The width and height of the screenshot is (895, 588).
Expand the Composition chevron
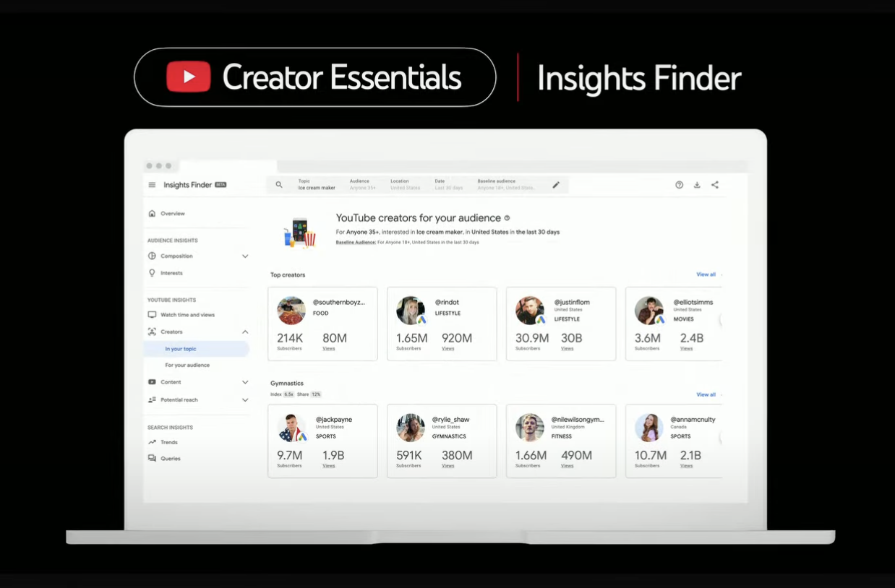pos(245,256)
